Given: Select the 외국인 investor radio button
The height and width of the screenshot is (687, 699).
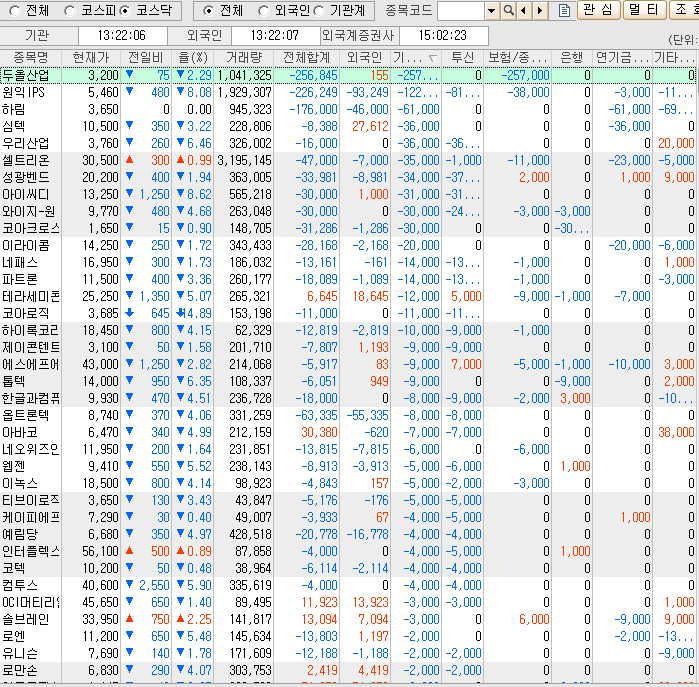Looking at the screenshot, I should point(263,11).
